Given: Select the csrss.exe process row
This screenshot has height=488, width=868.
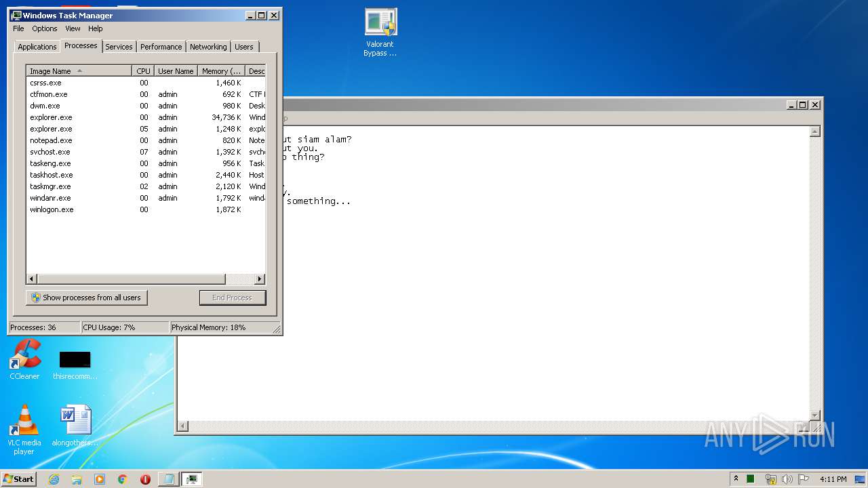Looking at the screenshot, I should (x=146, y=83).
